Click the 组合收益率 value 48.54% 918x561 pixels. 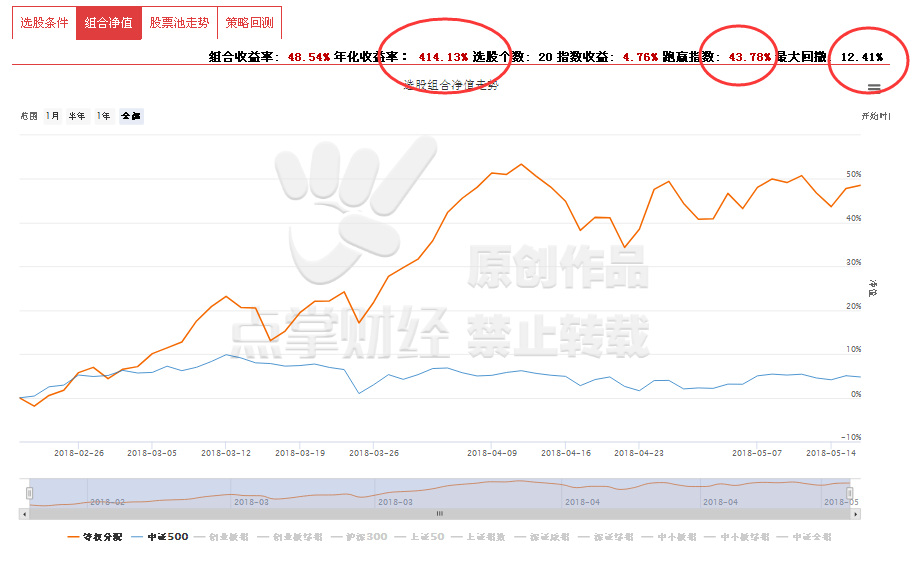pos(309,57)
